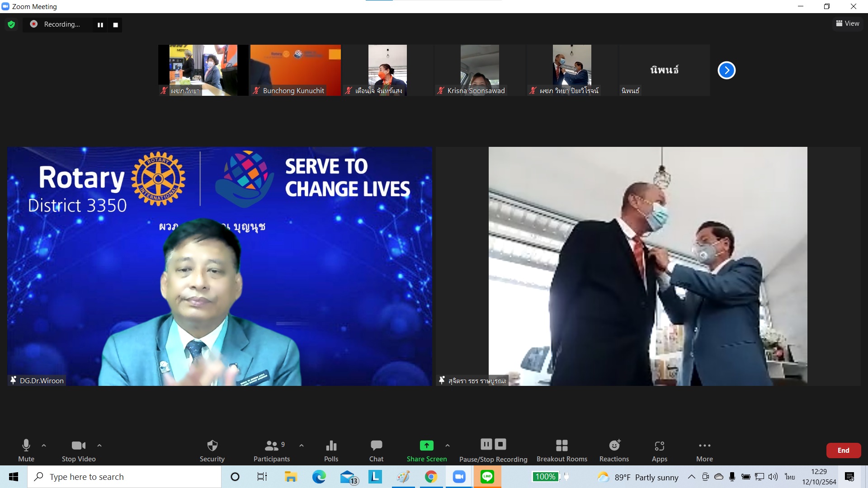Expand video options arrow beside Stop Video

(x=99, y=446)
